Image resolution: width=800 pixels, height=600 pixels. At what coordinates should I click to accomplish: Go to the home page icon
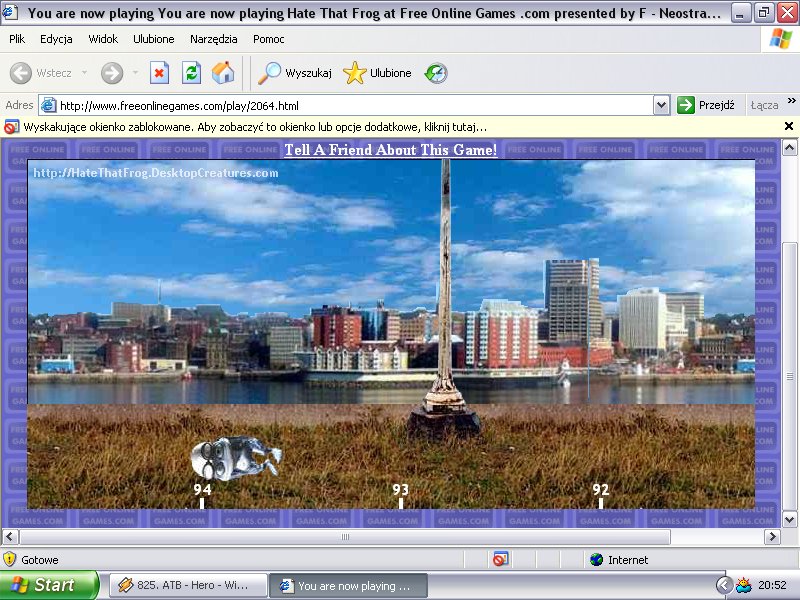tap(223, 73)
